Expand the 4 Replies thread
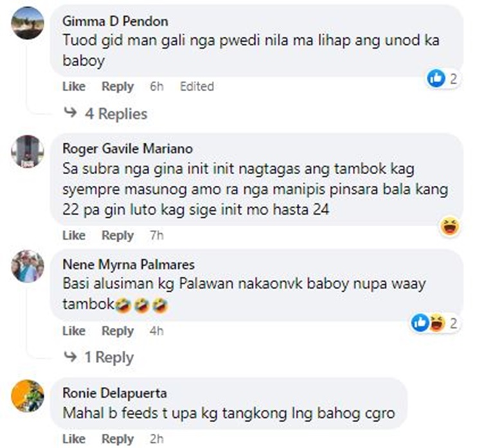 pos(116,114)
